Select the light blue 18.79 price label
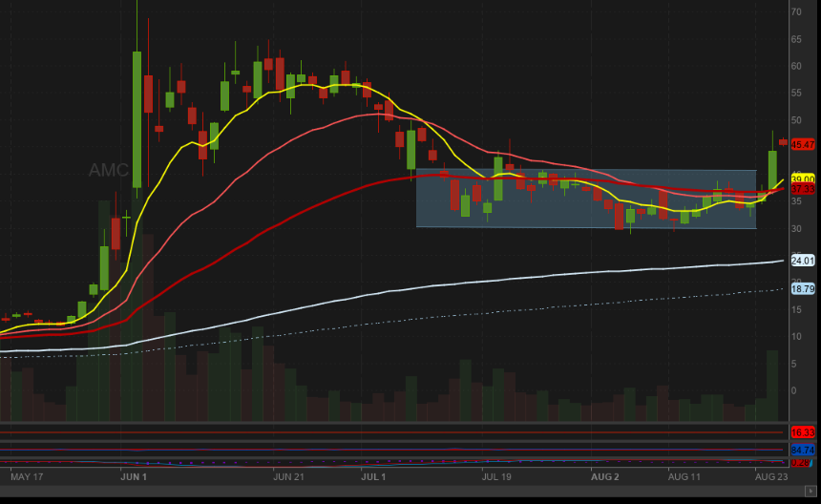Screen dimensions: 821x504 coord(802,288)
